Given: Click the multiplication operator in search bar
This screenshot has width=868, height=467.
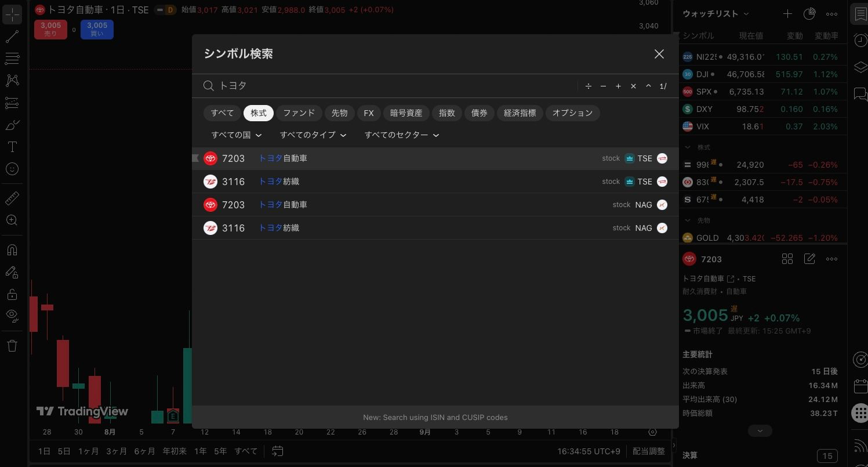Looking at the screenshot, I should pos(633,86).
